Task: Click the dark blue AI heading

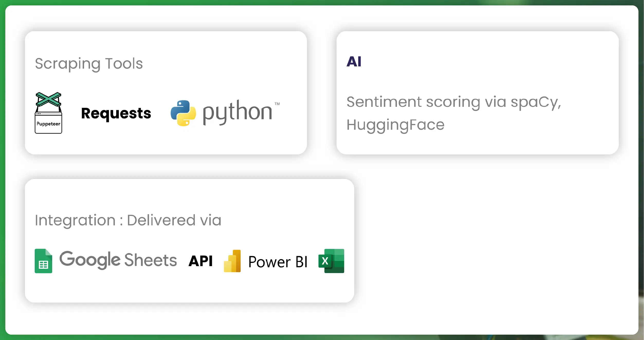Action: coord(354,62)
